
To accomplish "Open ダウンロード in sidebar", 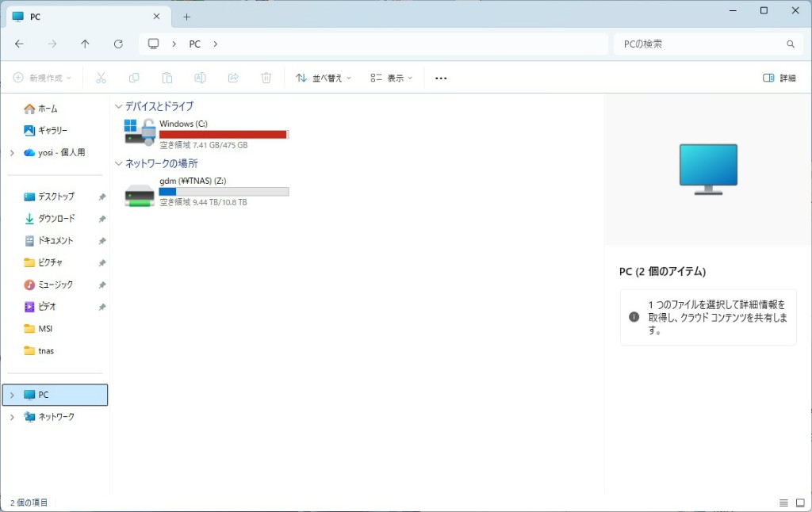I will [50, 219].
